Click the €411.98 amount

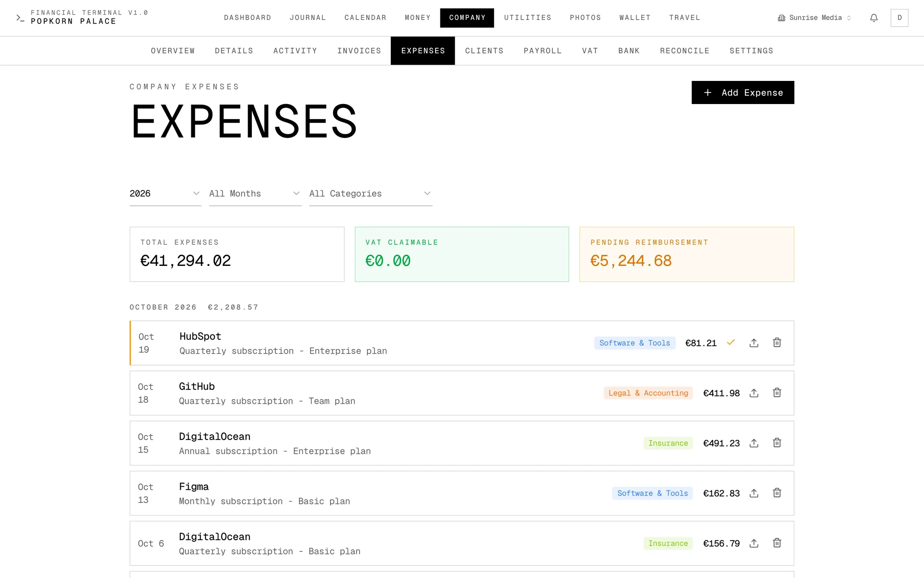721,393
